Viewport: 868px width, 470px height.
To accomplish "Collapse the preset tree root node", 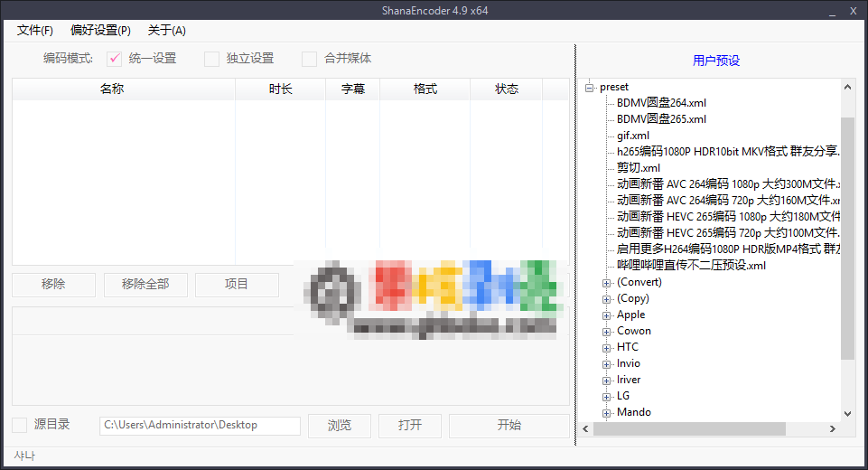I will point(590,87).
